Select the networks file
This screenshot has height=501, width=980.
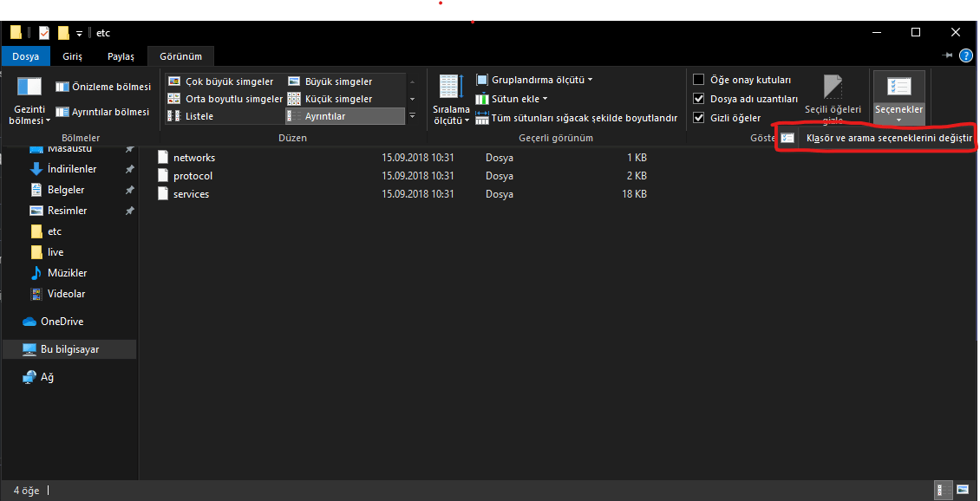click(x=193, y=158)
